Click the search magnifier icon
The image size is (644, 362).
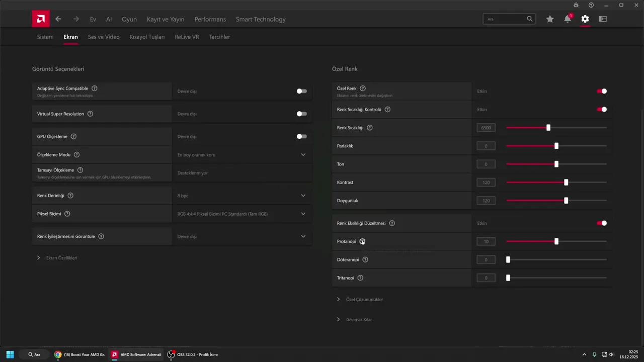click(x=530, y=19)
